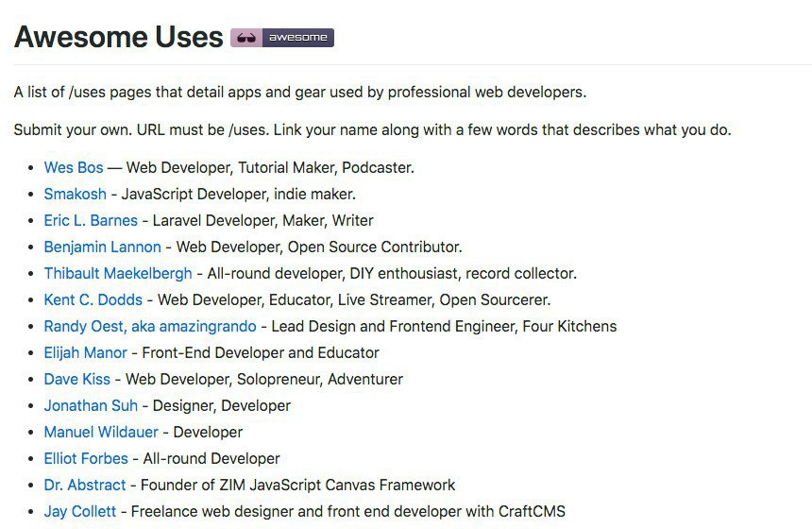Click the Awesome Uses heading
Image resolution: width=812 pixels, height=529 pixels.
[118, 37]
